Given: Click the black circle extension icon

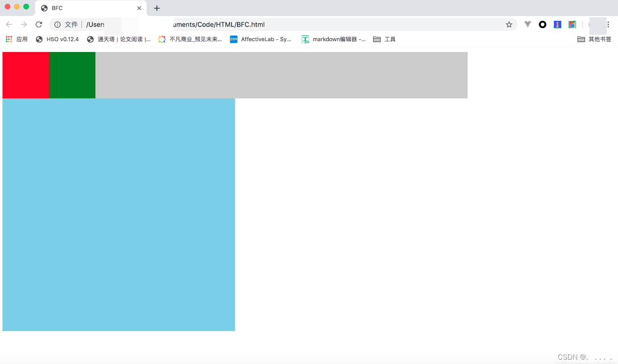Looking at the screenshot, I should pos(543,24).
